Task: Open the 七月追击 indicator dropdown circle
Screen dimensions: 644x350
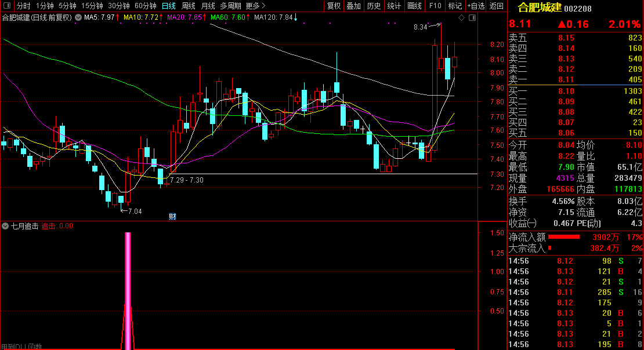Action: click(5, 226)
